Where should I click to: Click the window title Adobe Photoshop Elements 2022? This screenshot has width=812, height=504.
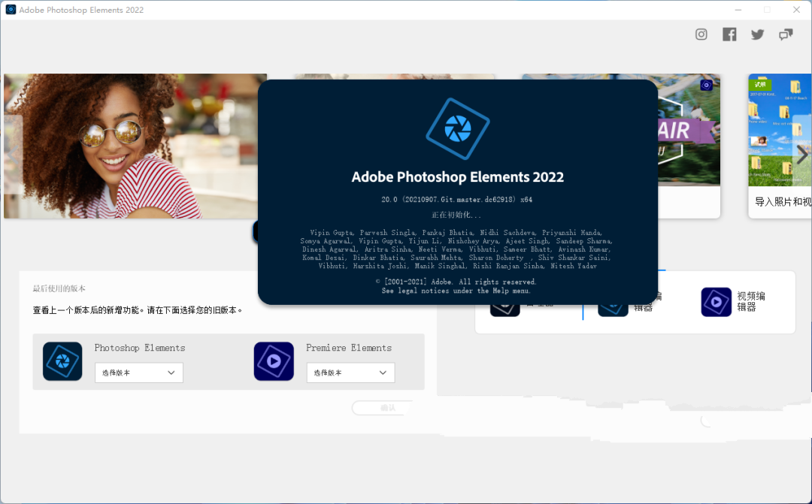[81, 10]
